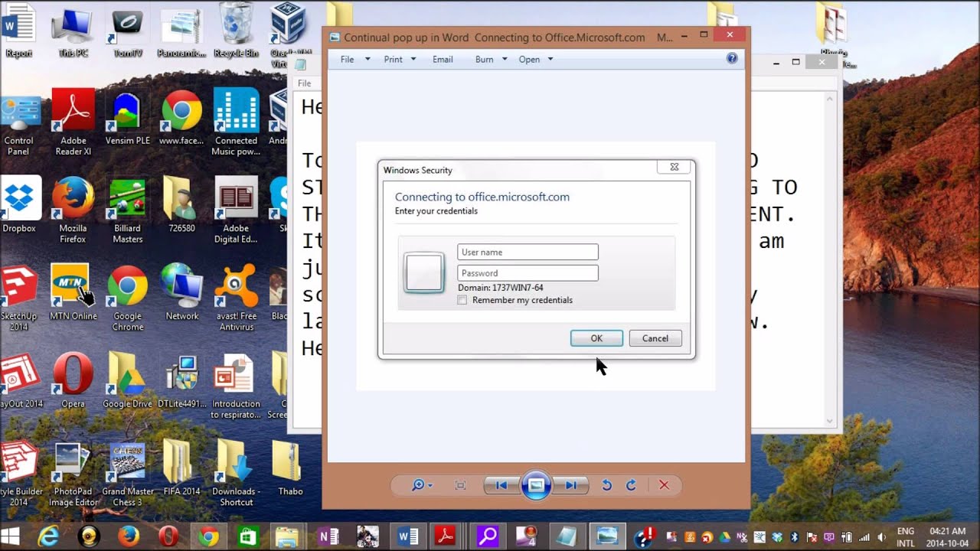The width and height of the screenshot is (980, 551).
Task: Click the volume icon in system tray
Action: (881, 536)
